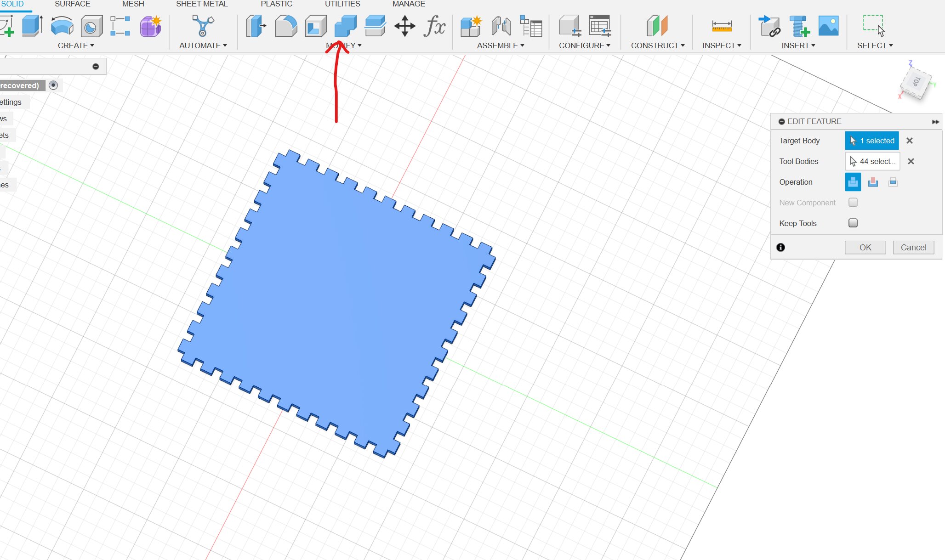Open the ASSEMBLE dropdown menu
Screen dimensions: 945x560
(501, 45)
